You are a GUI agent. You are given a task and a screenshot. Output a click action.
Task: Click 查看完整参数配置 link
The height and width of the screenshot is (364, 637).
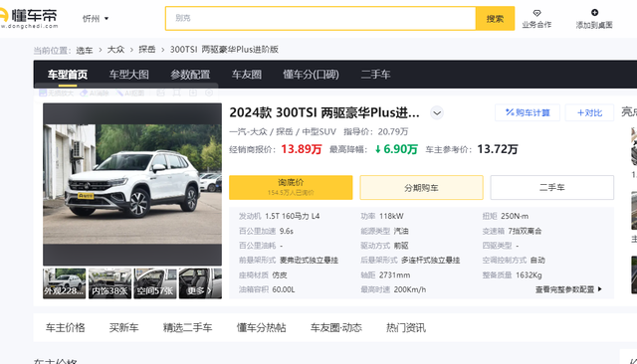(x=564, y=289)
